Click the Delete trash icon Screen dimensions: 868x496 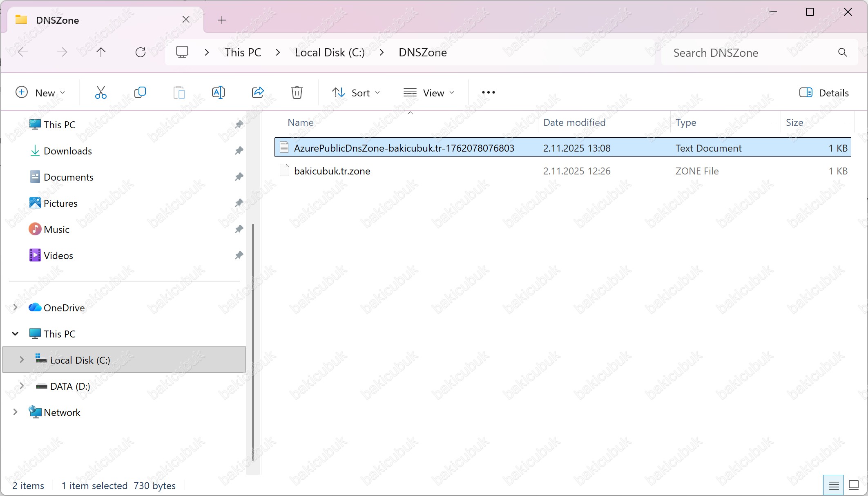click(x=297, y=93)
